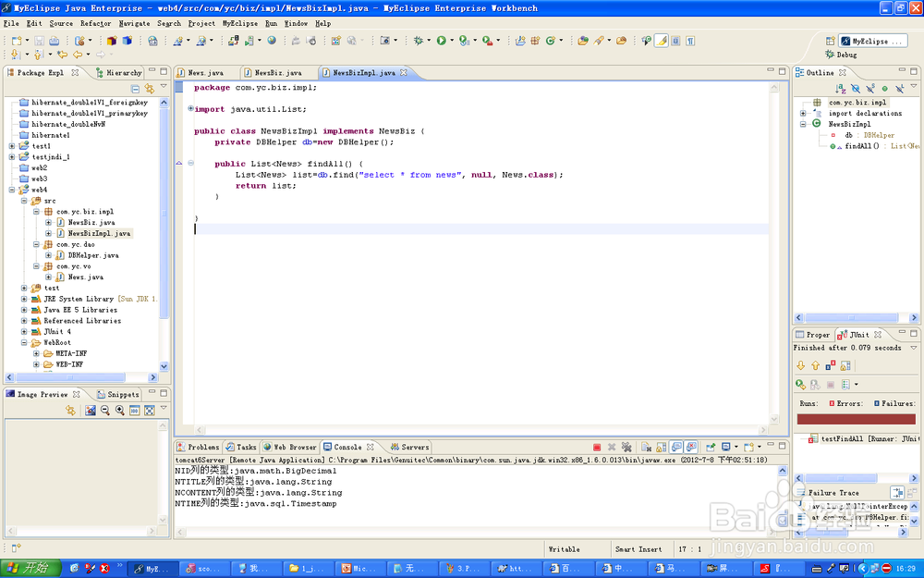Image resolution: width=924 pixels, height=578 pixels.
Task: Open the File menu
Action: click(11, 24)
